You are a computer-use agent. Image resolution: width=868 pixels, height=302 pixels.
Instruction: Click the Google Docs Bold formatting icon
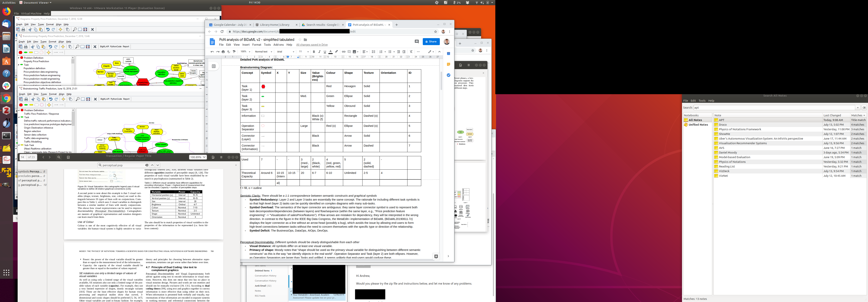314,52
